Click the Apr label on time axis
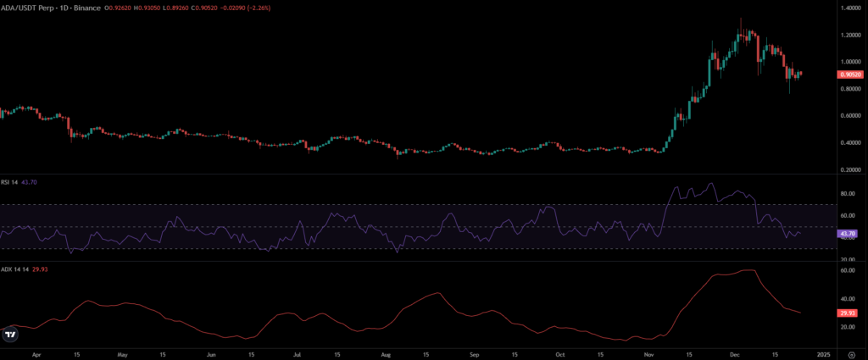868x360 pixels. 36,354
